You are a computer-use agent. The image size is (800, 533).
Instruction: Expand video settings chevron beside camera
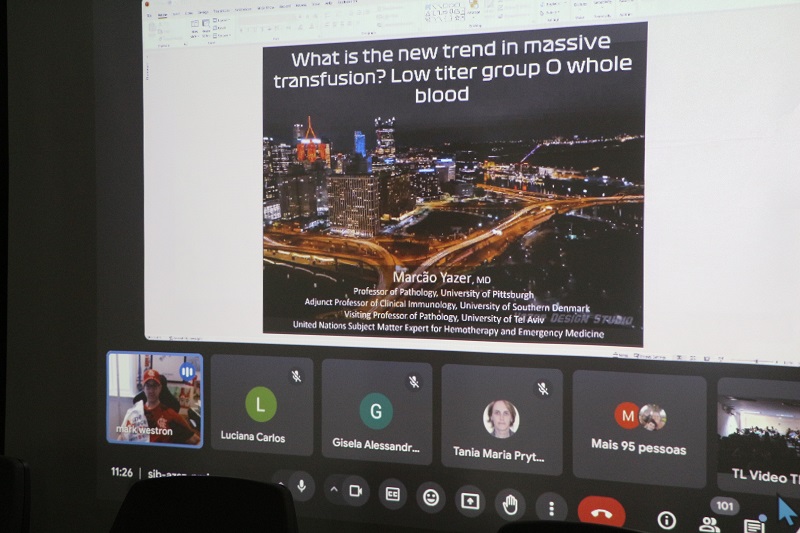[x=333, y=489]
